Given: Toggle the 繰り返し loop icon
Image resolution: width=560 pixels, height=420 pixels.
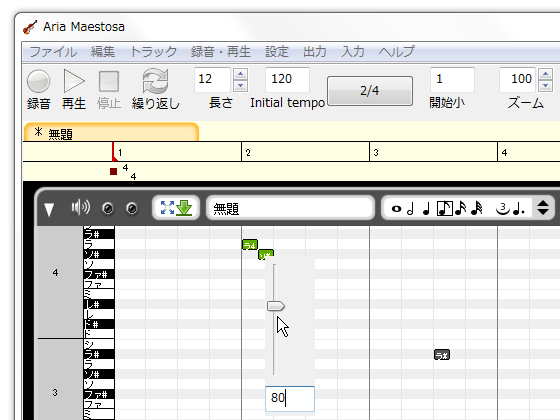Looking at the screenshot, I should (x=155, y=81).
